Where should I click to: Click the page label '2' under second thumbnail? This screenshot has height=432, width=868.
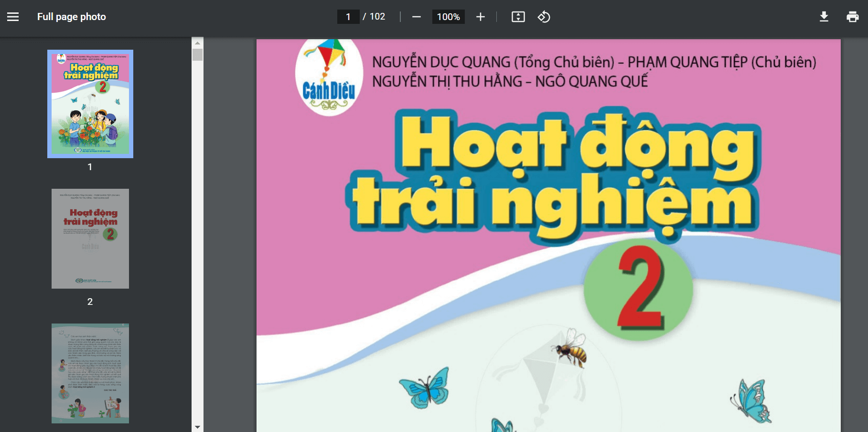(90, 302)
